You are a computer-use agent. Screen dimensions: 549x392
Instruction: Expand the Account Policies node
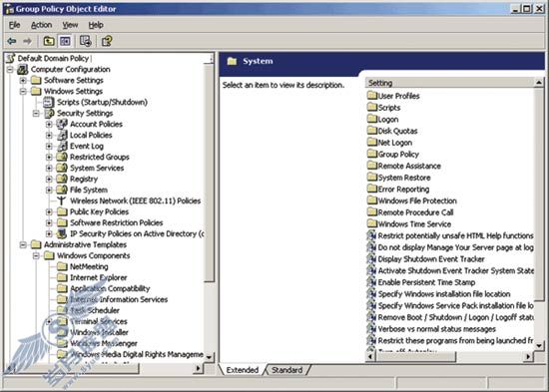(49, 125)
